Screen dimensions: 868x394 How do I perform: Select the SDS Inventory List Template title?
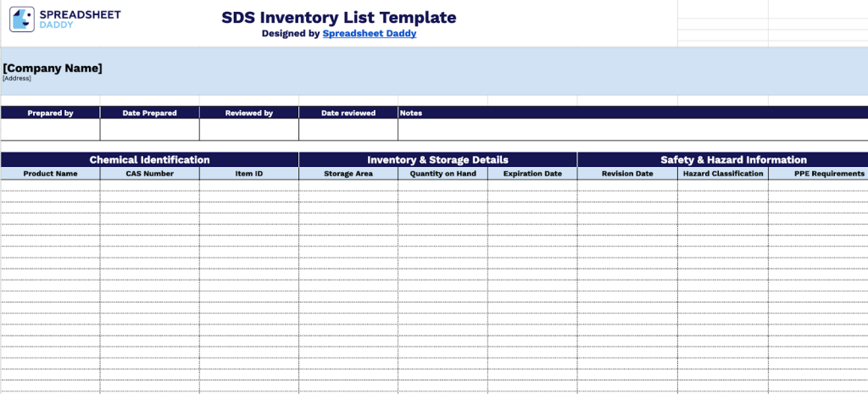(339, 18)
